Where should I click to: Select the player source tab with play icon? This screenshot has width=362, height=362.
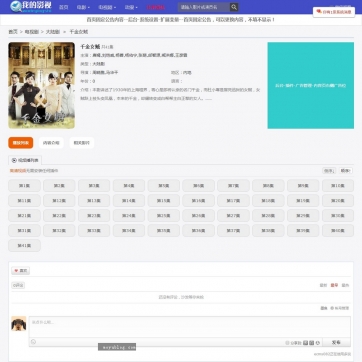pos(25,160)
